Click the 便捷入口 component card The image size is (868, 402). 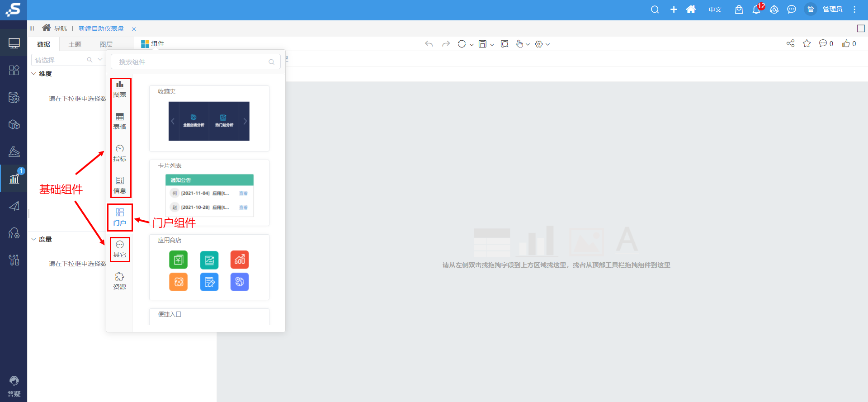209,317
